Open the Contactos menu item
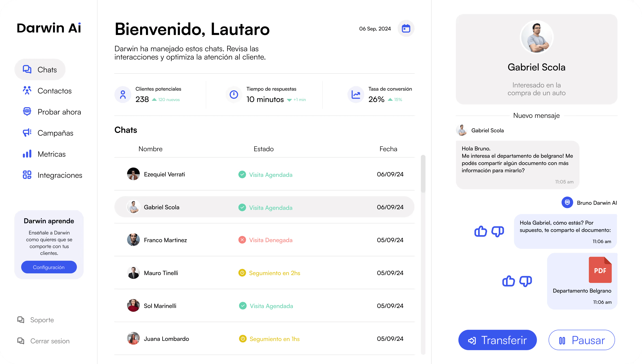Image resolution: width=642 pixels, height=364 pixels. tap(47, 91)
